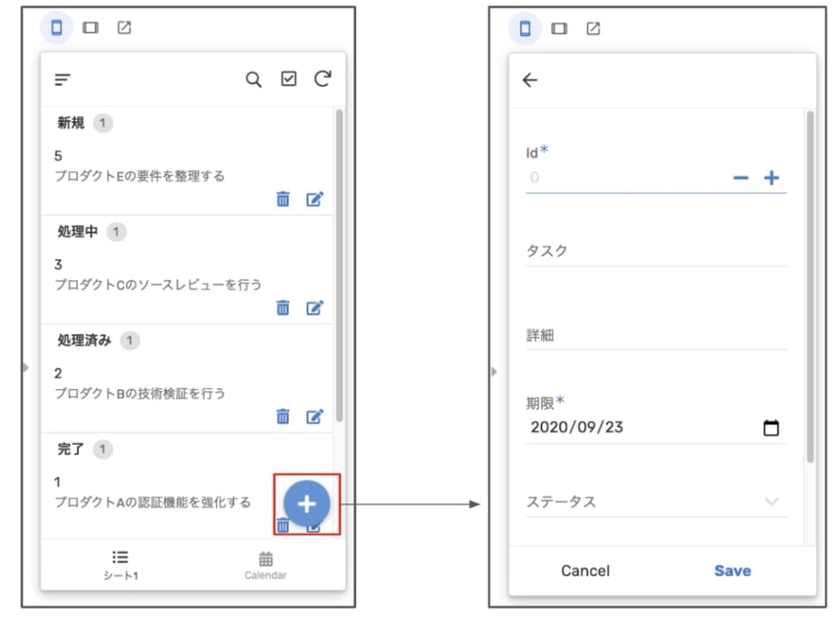The image size is (840, 622).
Task: Add a new task with plus button
Action: (x=307, y=504)
